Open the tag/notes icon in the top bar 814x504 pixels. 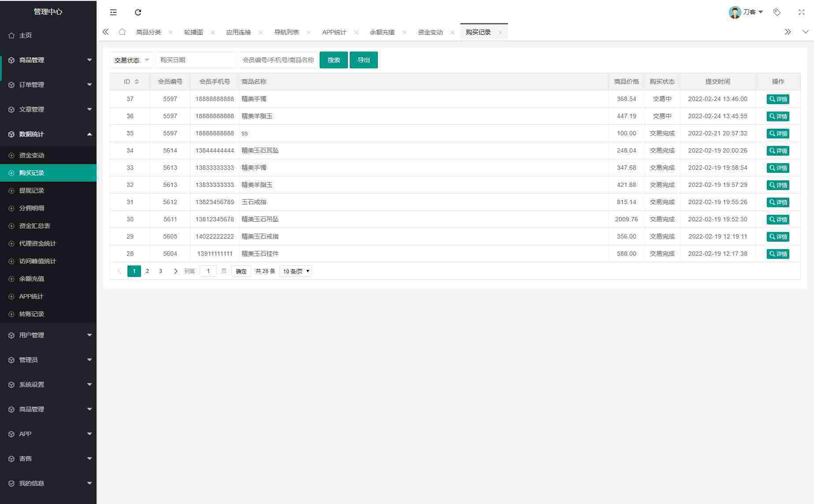[x=777, y=12]
